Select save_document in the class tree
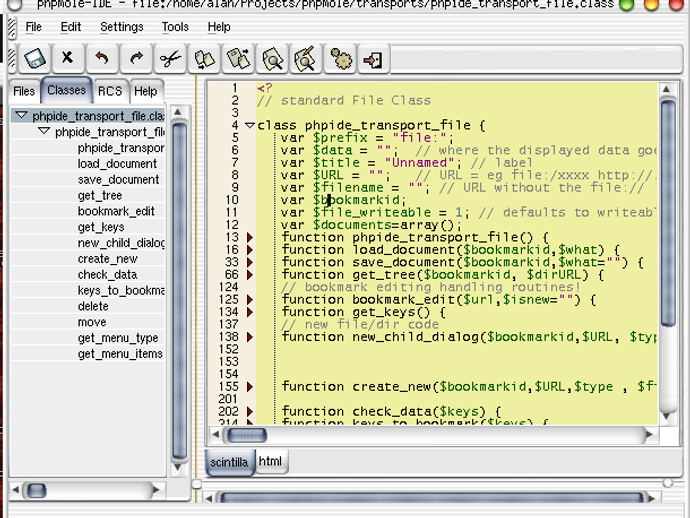 (x=118, y=180)
